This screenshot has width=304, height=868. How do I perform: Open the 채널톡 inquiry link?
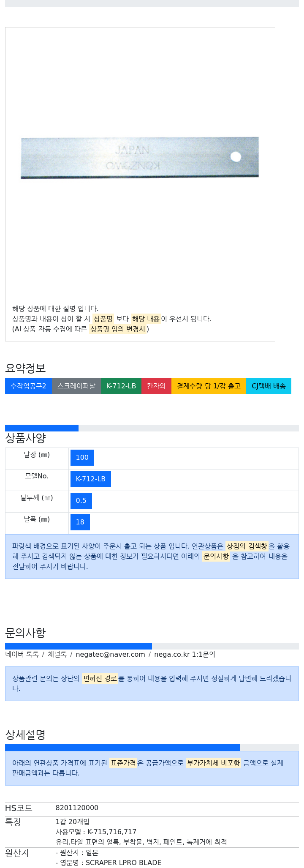pos(57,655)
